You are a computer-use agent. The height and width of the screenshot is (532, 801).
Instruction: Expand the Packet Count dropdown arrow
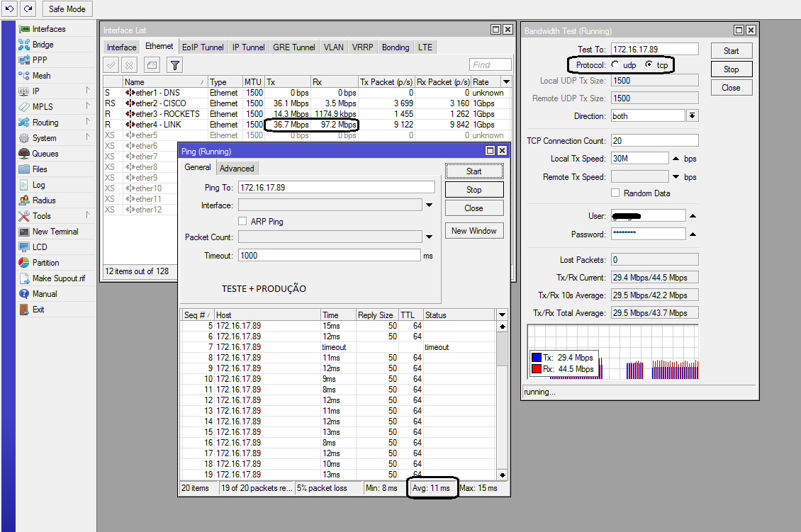pos(428,237)
